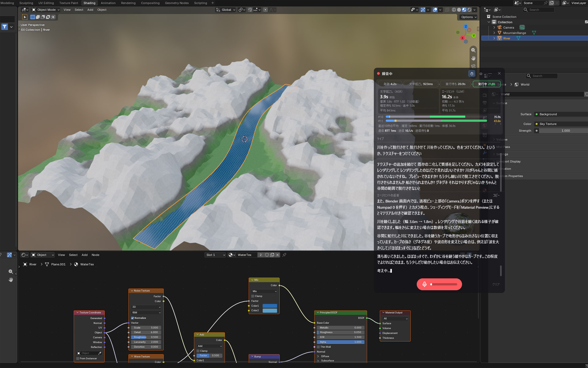Open Material Output target All dropdown

(x=395, y=319)
